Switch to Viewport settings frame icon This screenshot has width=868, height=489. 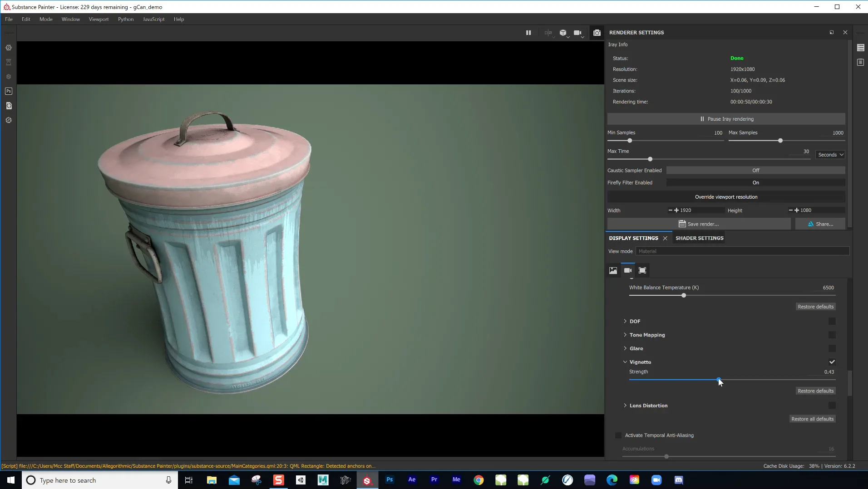tap(642, 270)
